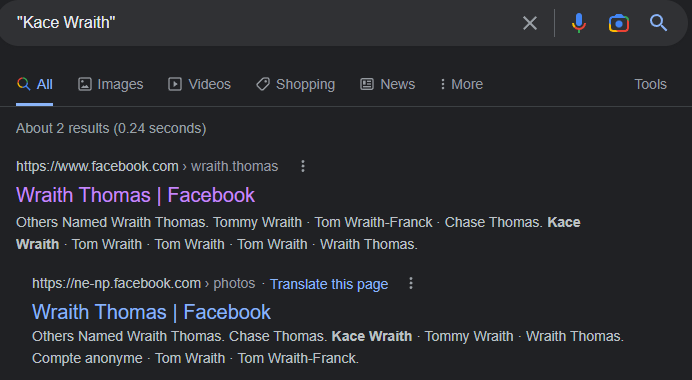Image resolution: width=692 pixels, height=380 pixels.
Task: Click the ne-np.facebook.com photos URL
Action: [x=143, y=283]
